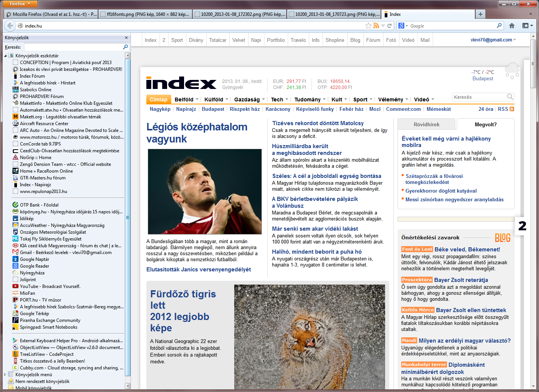539x392 pixels.
Task: Click the index logo
Action: 181,83
